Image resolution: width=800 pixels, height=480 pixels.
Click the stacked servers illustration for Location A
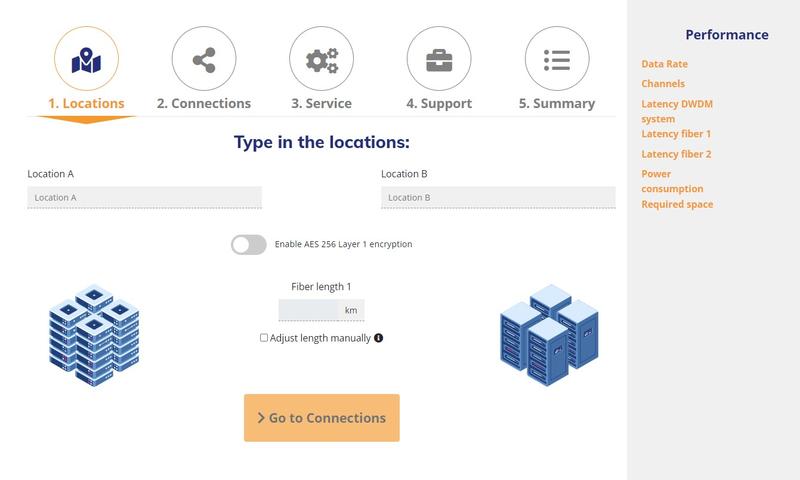tap(94, 335)
